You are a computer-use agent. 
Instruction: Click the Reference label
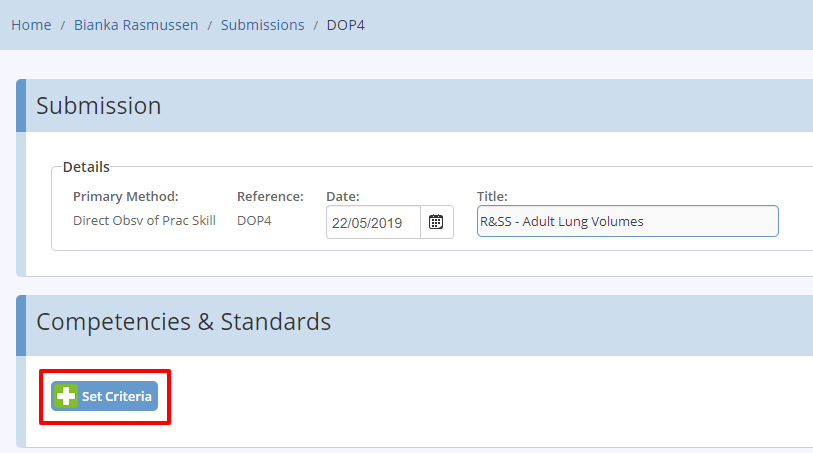click(x=270, y=196)
